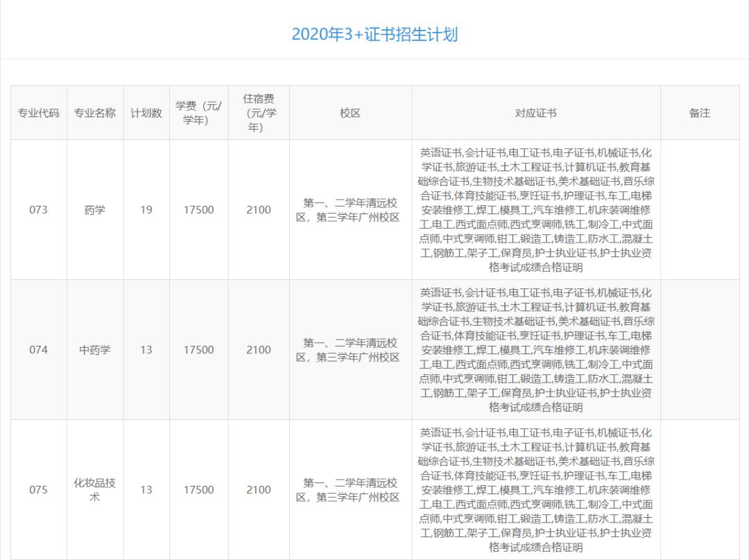Select the 专业代码 column header

[38, 111]
